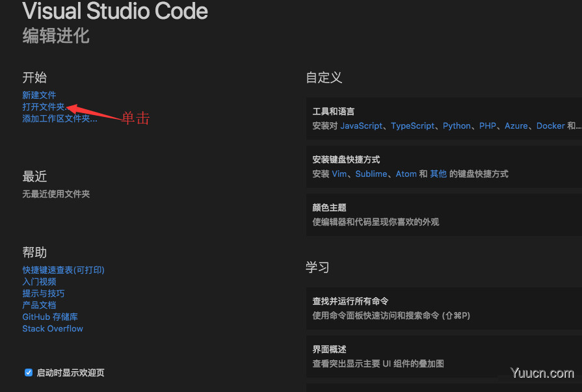The image size is (582, 392).
Task: Select the Python language link
Action: click(x=456, y=125)
